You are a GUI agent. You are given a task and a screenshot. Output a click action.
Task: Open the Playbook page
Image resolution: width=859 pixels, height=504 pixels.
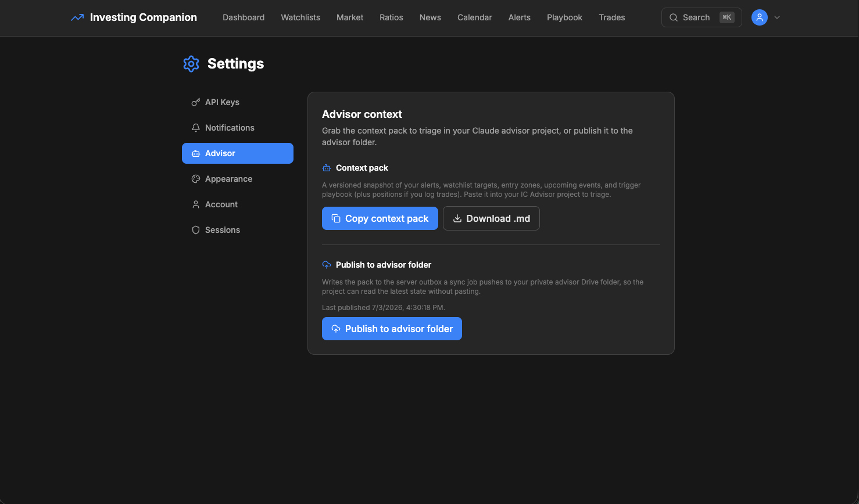(564, 17)
